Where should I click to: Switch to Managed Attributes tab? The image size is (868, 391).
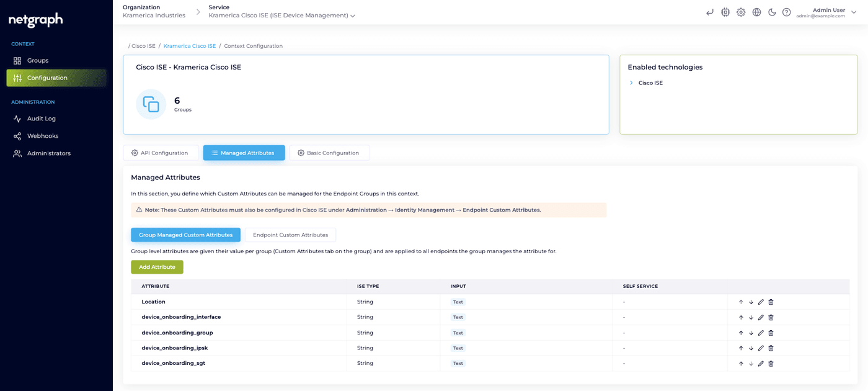click(244, 153)
